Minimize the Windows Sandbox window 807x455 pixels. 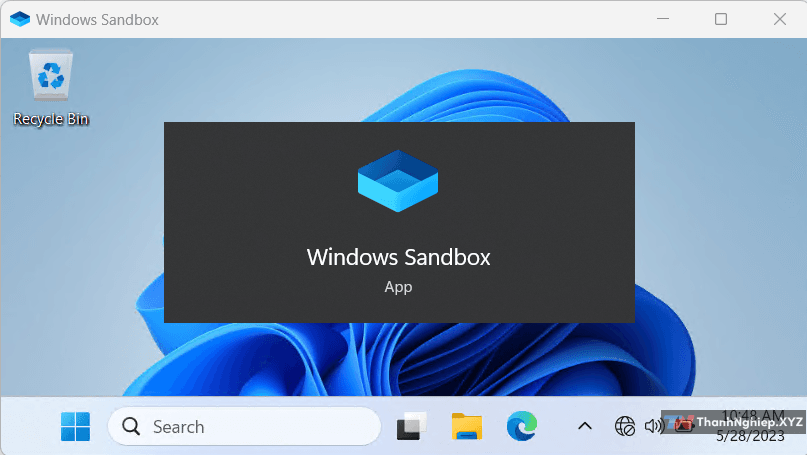[x=663, y=19]
